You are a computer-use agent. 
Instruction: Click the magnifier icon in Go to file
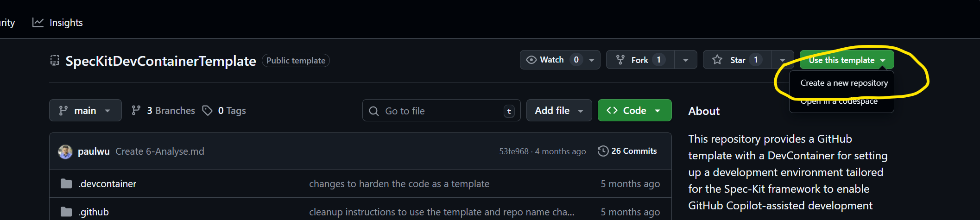pyautogui.click(x=374, y=111)
